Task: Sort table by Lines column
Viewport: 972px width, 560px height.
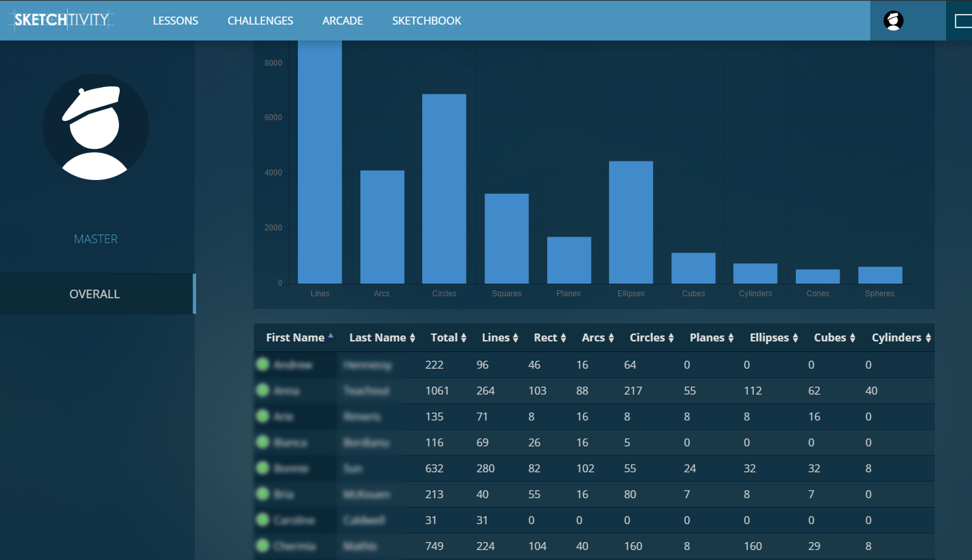Action: point(500,337)
